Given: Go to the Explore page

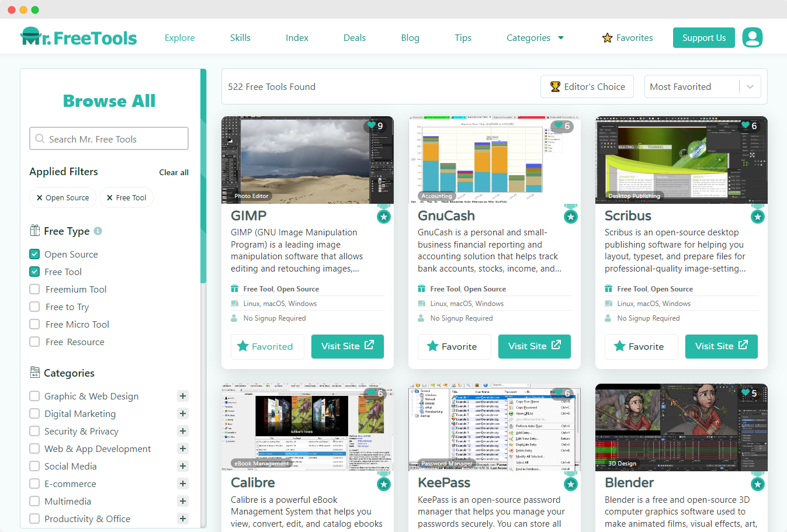Looking at the screenshot, I should [180, 38].
